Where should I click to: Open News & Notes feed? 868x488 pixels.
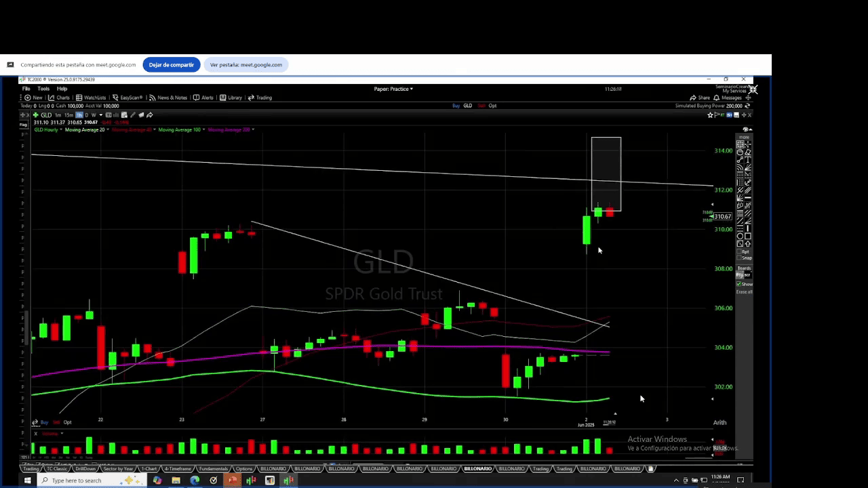[168, 98]
